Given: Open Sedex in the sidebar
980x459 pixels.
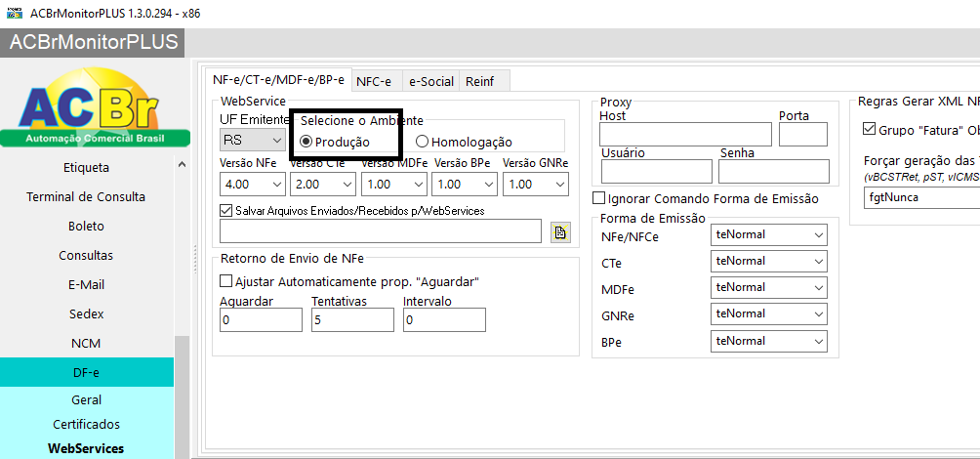Looking at the screenshot, I should pyautogui.click(x=86, y=314).
